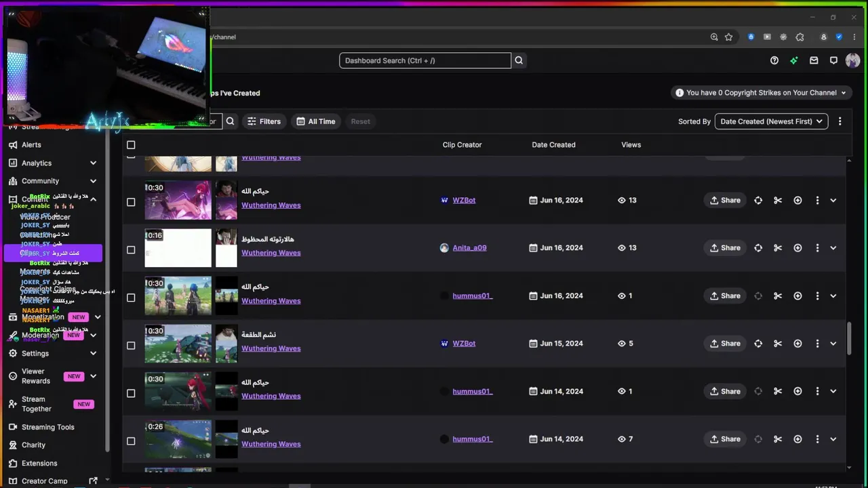Viewport: 868px width, 488px height.
Task: Open the Sorted By Date Created dropdown
Action: [771, 121]
